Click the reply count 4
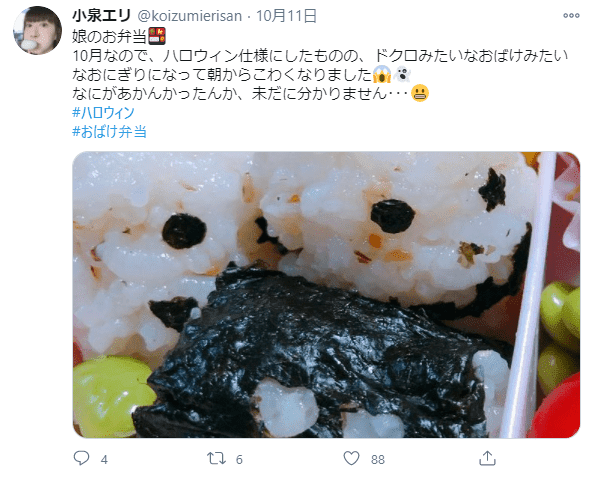This screenshot has height=478, width=594. [104, 459]
